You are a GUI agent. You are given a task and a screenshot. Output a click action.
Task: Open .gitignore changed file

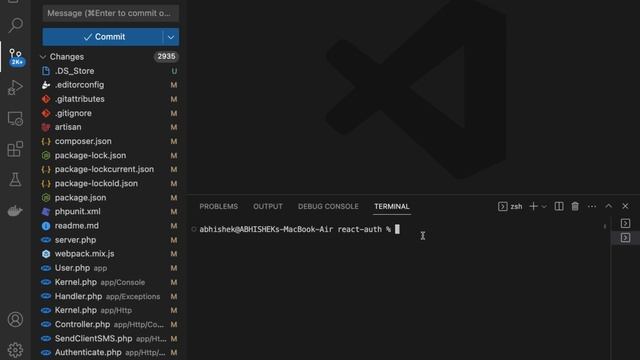(109, 113)
